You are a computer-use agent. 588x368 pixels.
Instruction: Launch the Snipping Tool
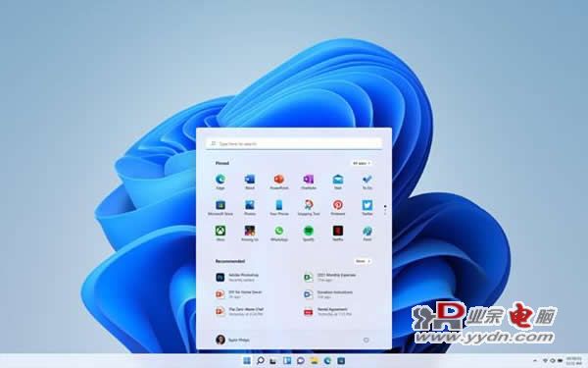(x=309, y=207)
